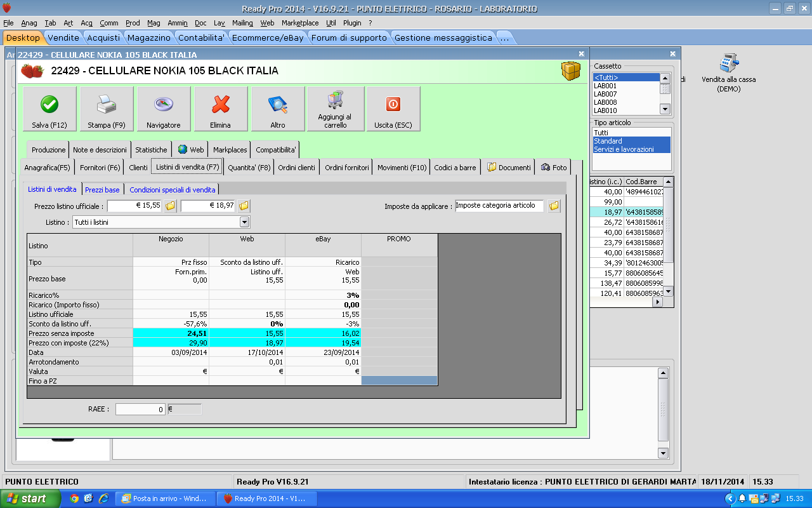Click the strawberry icon in article header
Image resolution: width=812 pixels, height=508 pixels.
coord(32,71)
